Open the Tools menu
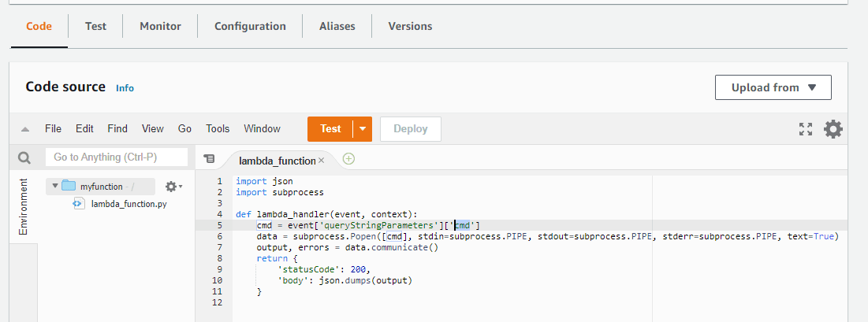The height and width of the screenshot is (322, 868). [x=218, y=129]
